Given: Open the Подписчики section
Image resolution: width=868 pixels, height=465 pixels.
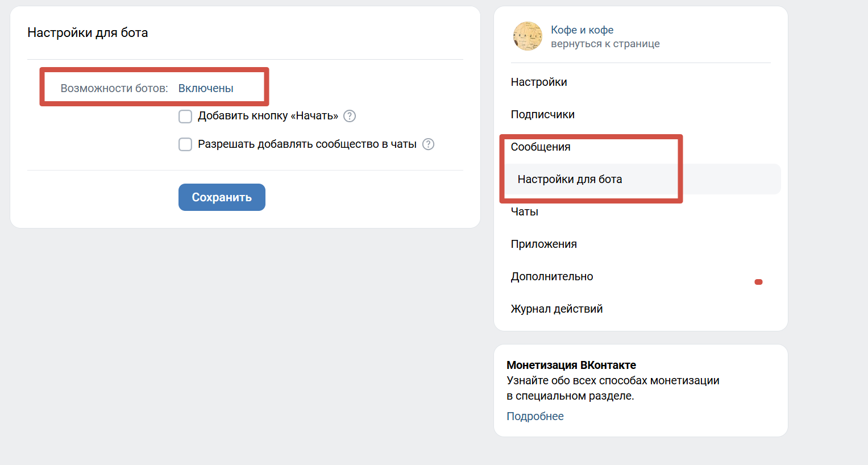Looking at the screenshot, I should point(542,115).
